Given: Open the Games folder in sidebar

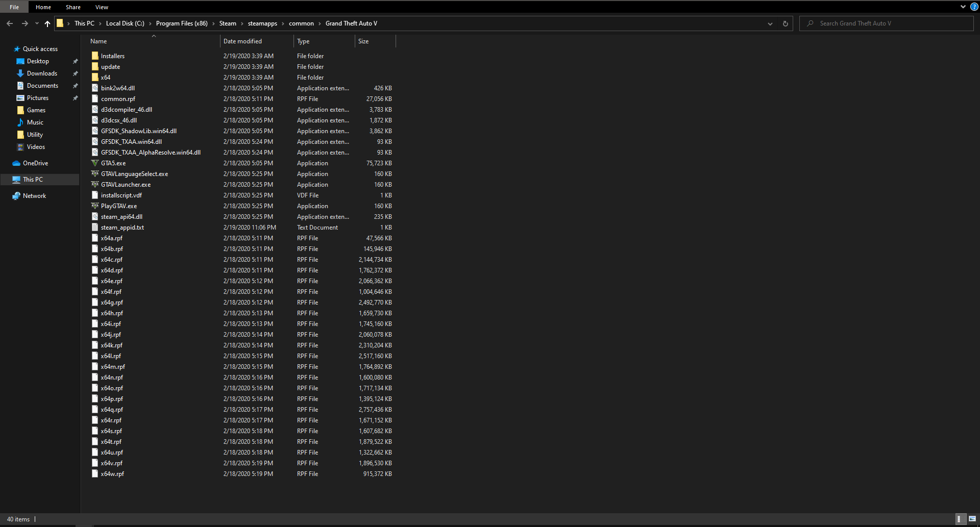Looking at the screenshot, I should click(x=36, y=110).
